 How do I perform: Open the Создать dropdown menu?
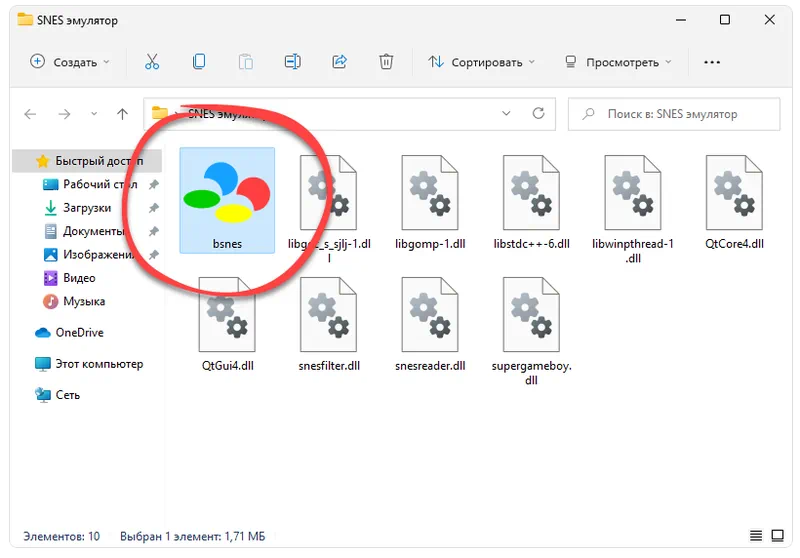tap(70, 62)
